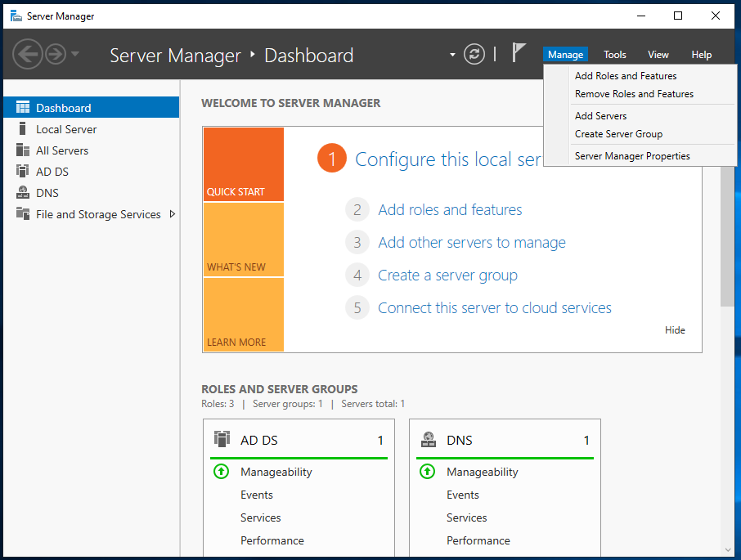Choose Add Roles and Features from menu
741x560 pixels.
(x=626, y=76)
